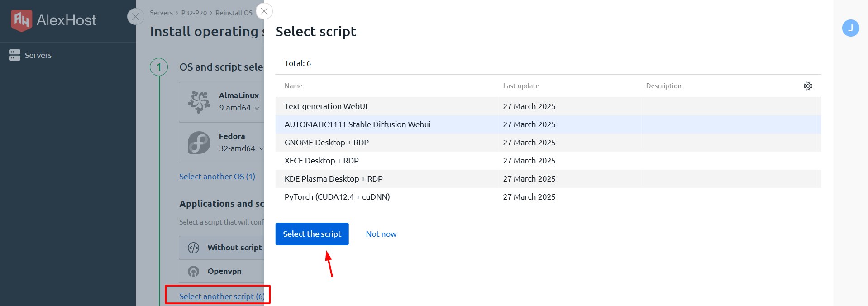The height and width of the screenshot is (306, 868).
Task: Click Select another script (6) link
Action: click(x=222, y=296)
